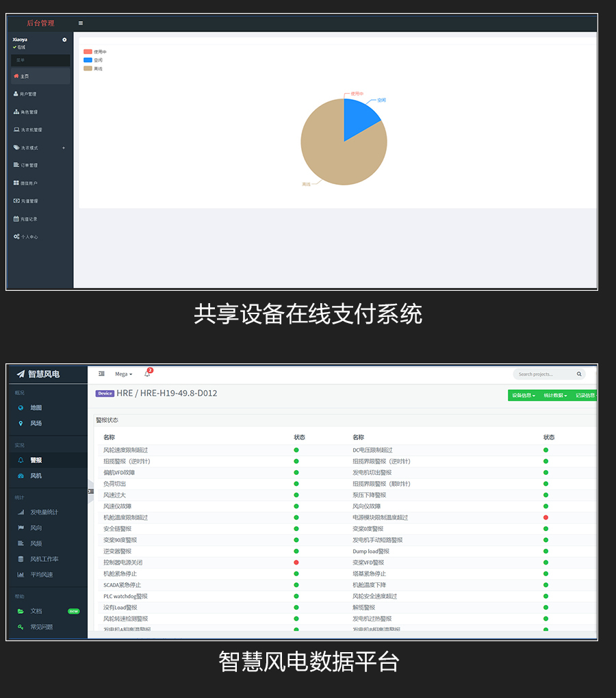Select the 地图 map icon in 智慧风电 sidebar
This screenshot has height=698, width=616.
pyautogui.click(x=19, y=407)
